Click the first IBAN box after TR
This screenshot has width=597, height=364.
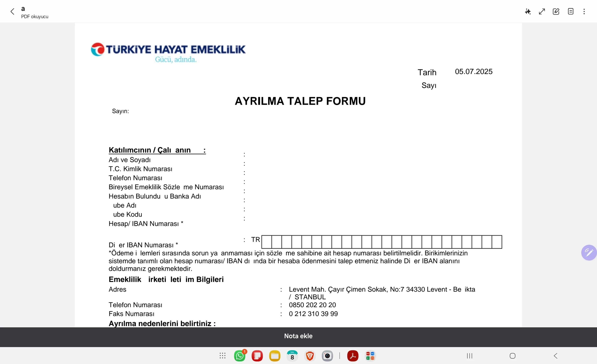tap(266, 242)
